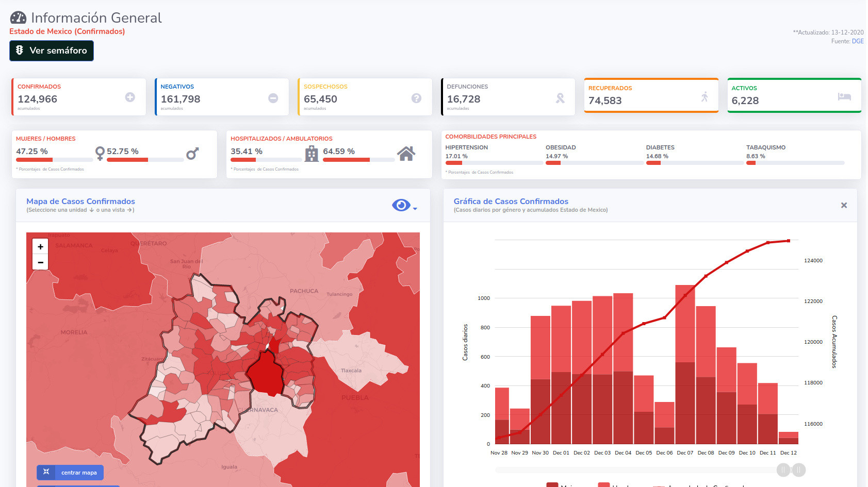Click the Tabaquismo 8.63 % progress bar
Image resolution: width=868 pixels, height=487 pixels.
coord(795,163)
